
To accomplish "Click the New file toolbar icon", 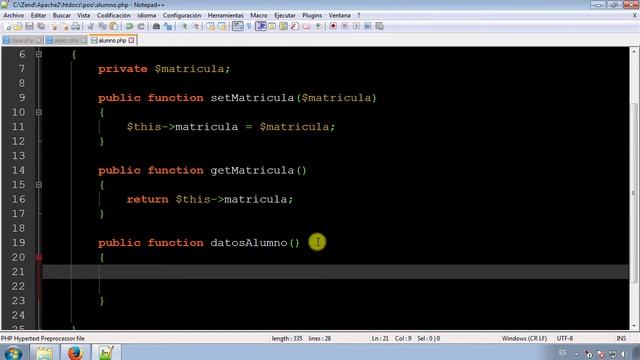I will click(7, 27).
